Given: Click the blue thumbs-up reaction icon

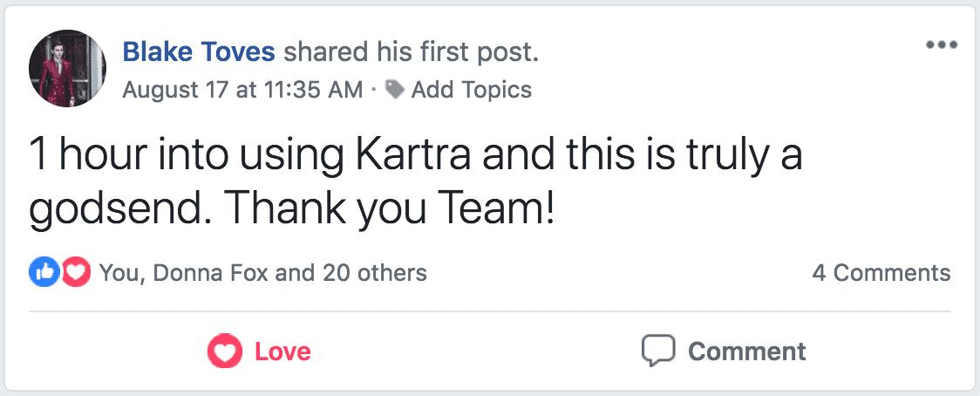Looking at the screenshot, I should 44,273.
